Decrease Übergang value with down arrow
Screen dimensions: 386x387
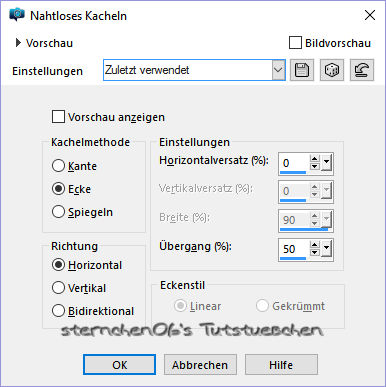314,252
